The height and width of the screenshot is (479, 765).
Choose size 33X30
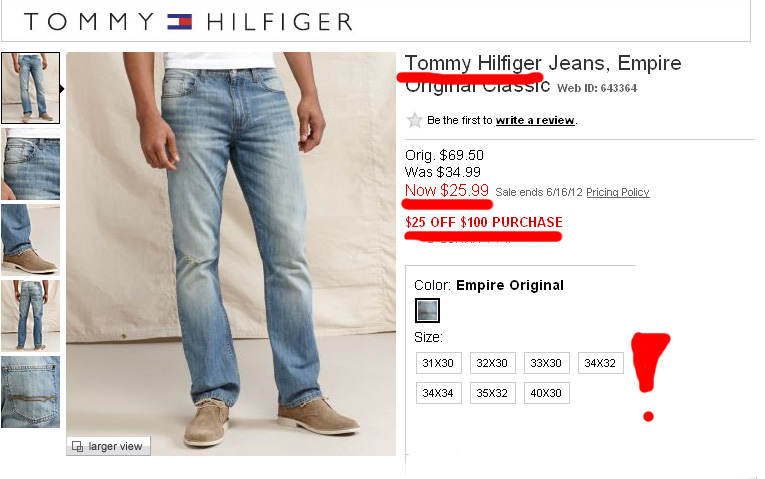coord(547,363)
